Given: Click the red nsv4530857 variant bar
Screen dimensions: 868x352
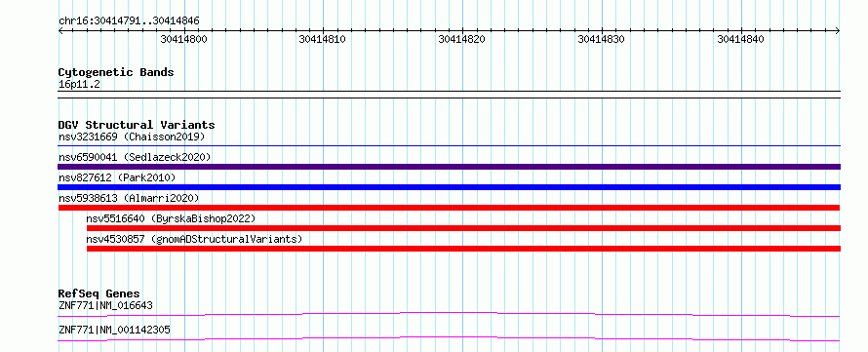Looking at the screenshot, I should (463, 249).
